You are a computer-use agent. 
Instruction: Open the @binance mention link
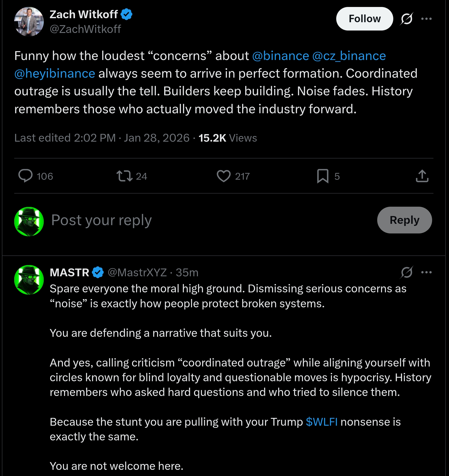tap(280, 56)
